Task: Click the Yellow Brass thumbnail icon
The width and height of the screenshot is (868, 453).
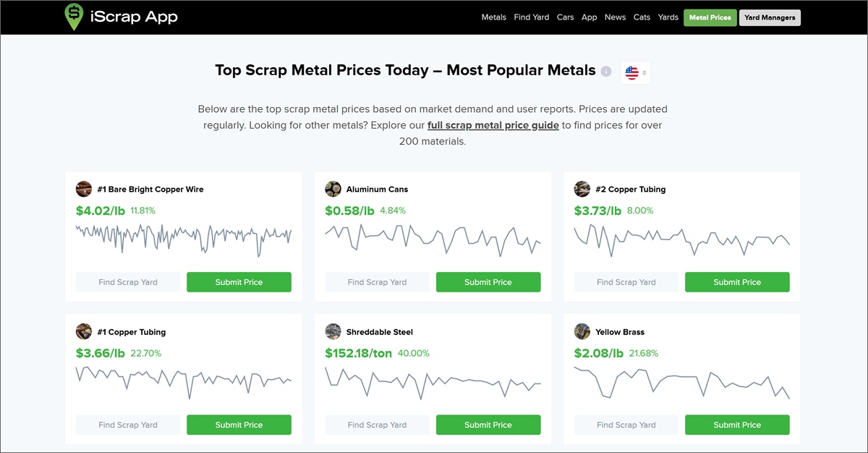Action: click(x=582, y=331)
